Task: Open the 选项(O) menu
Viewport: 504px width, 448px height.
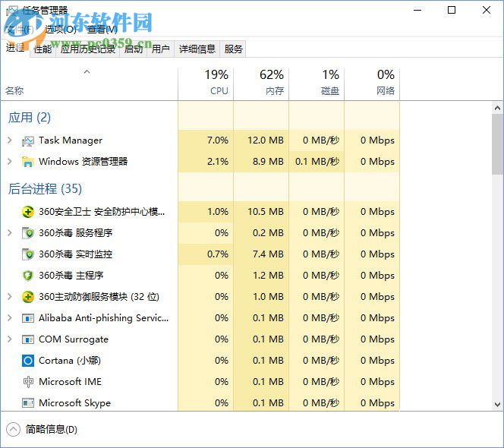Action: click(x=61, y=30)
